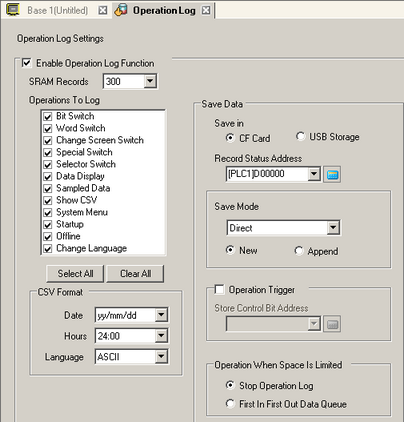This screenshot has height=422, width=404.
Task: Click the Base 1 screen tab icon
Action: coord(13,9)
